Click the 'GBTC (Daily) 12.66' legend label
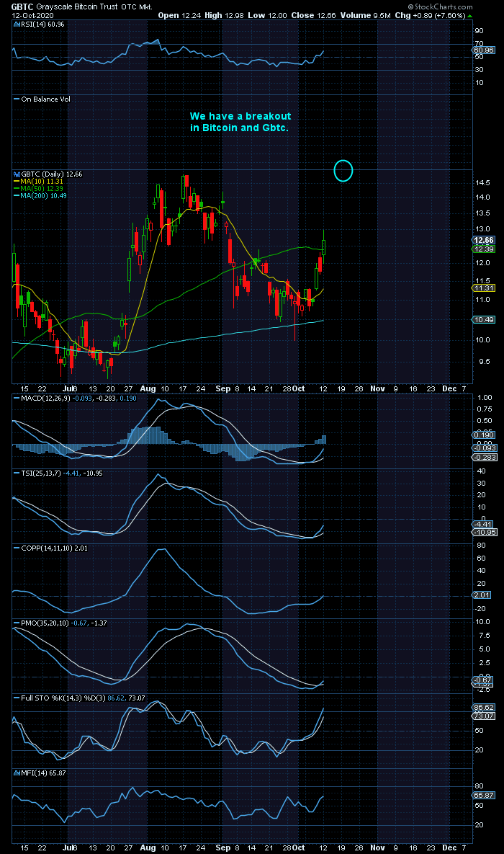 [x=52, y=174]
